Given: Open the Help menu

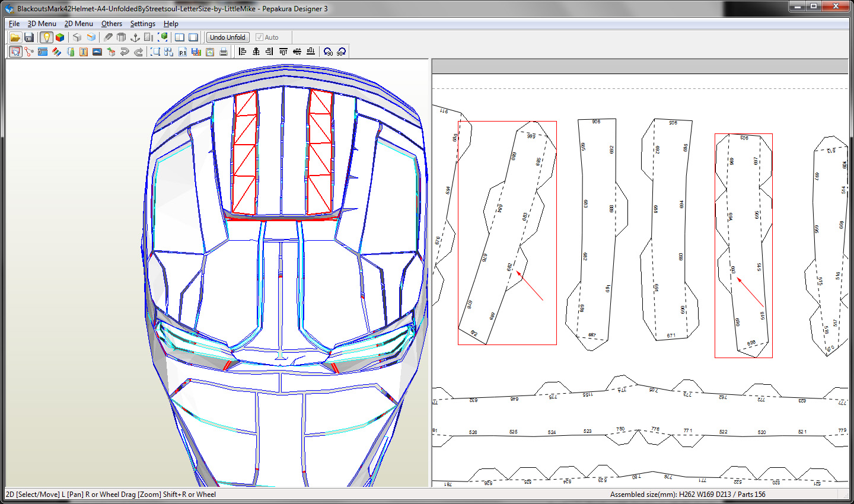Looking at the screenshot, I should [171, 24].
